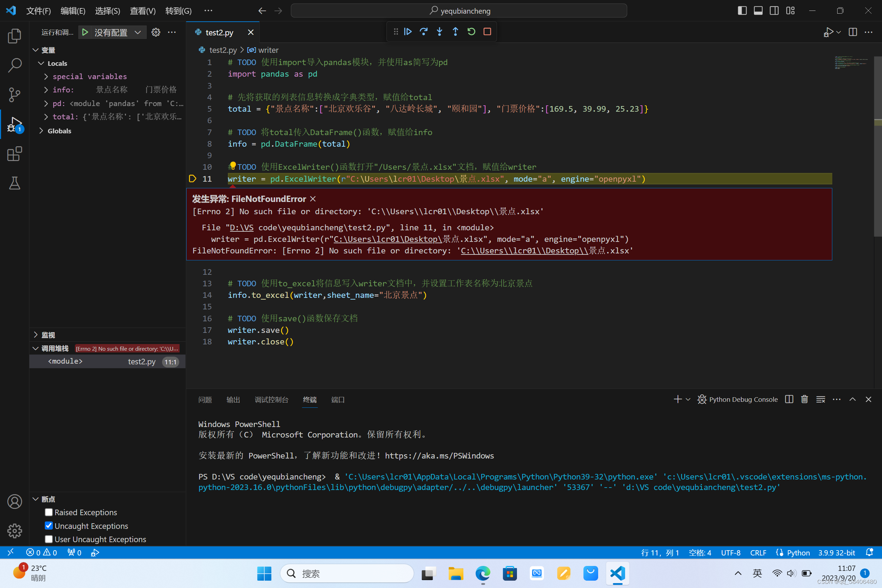Uncheck the Uncaught Exceptions breakpoint

[48, 526]
